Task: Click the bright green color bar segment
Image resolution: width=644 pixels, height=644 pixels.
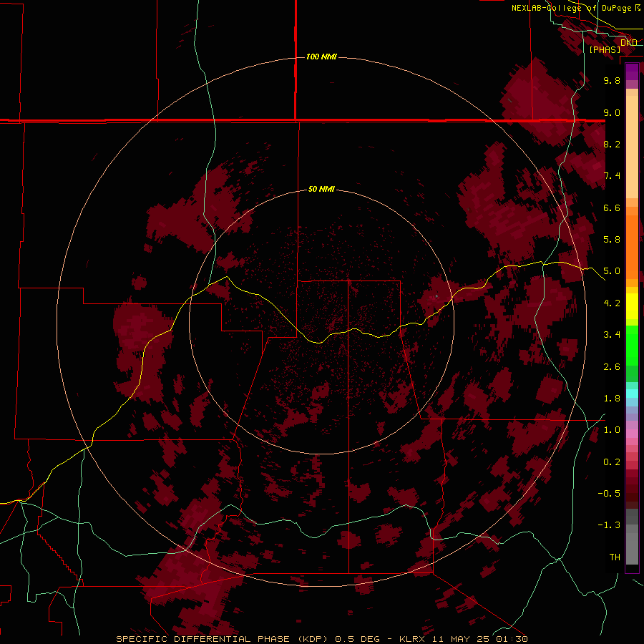Action: [x=632, y=346]
